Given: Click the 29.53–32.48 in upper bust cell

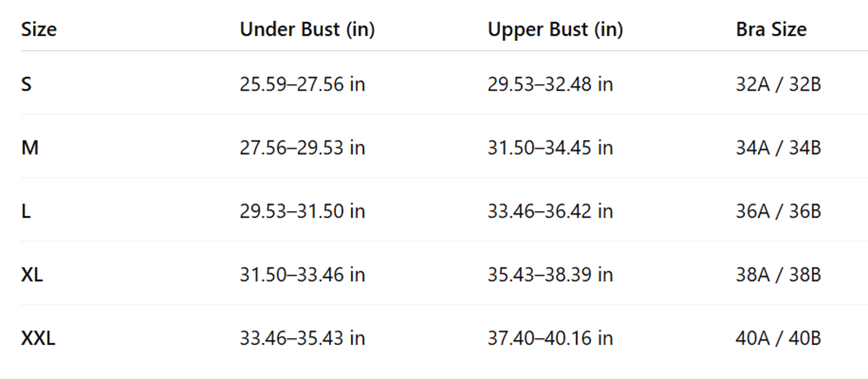Looking at the screenshot, I should coord(550,84).
